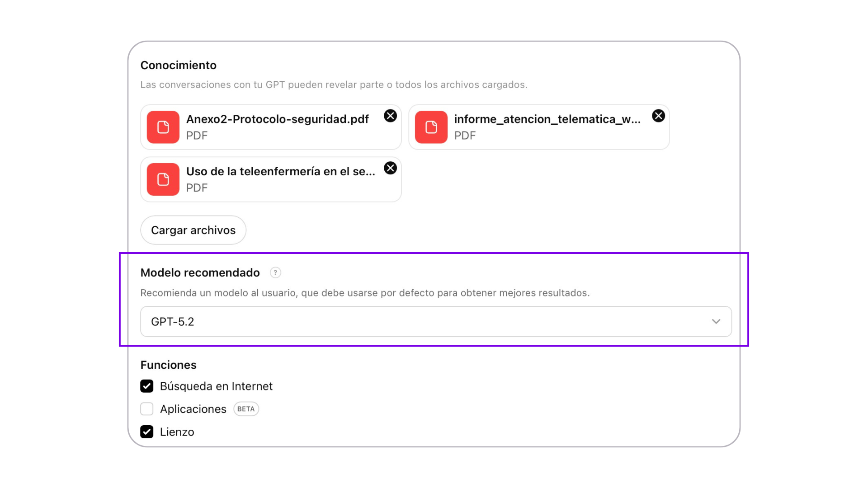Click the Aplicaciones label text
Image resolution: width=868 pixels, height=488 pixels.
tap(193, 409)
